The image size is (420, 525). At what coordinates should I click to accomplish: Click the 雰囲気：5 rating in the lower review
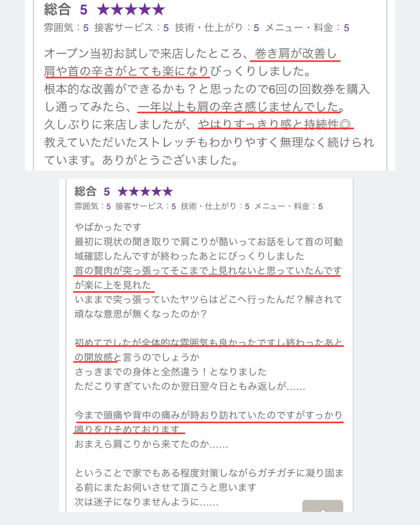93,206
